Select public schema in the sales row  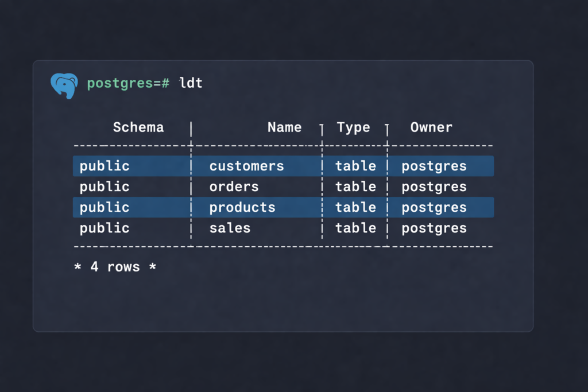105,228
